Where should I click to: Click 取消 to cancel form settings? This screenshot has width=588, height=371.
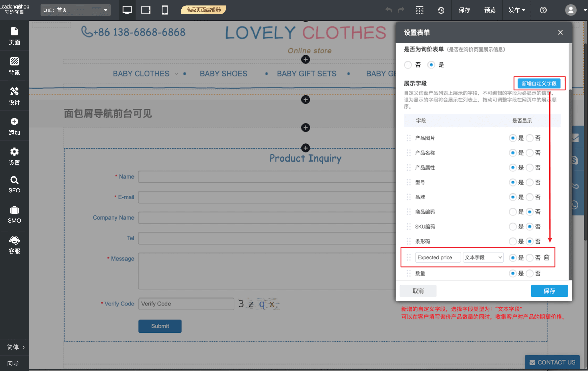point(418,291)
